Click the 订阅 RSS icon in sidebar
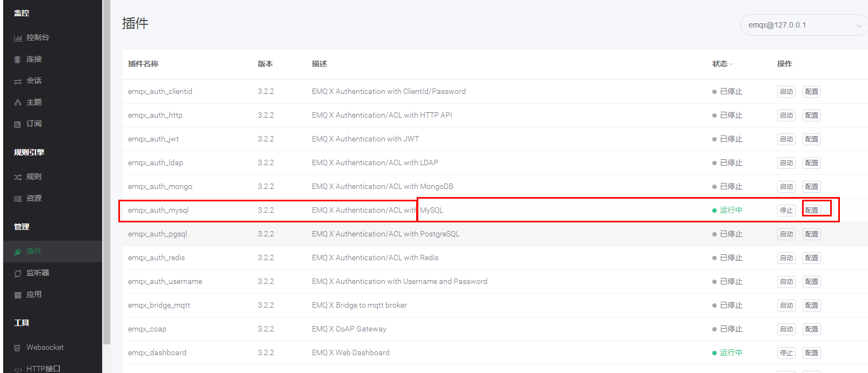 [17, 124]
